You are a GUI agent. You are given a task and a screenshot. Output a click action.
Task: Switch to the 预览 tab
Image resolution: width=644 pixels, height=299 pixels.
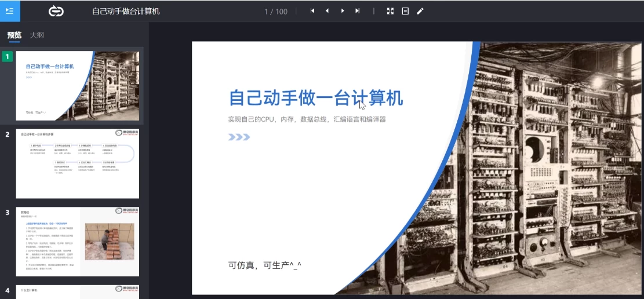coord(14,35)
